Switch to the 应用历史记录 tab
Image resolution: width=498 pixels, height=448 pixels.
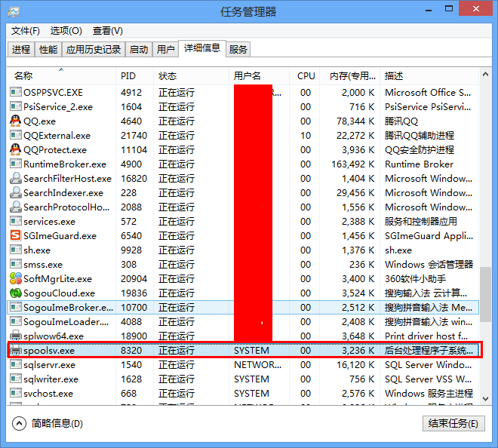tap(94, 50)
